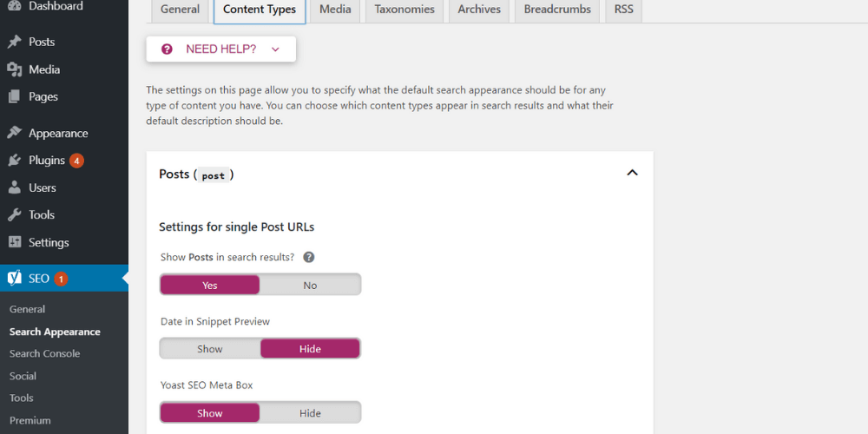Switch to the Taxonomies tab

click(x=404, y=10)
